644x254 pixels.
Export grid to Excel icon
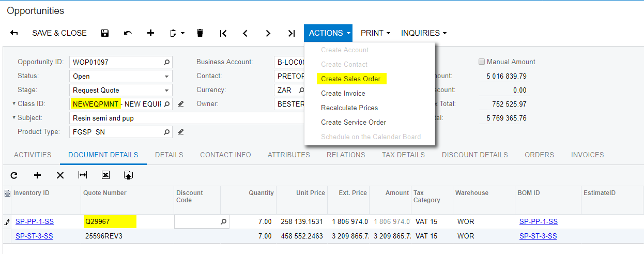105,175
